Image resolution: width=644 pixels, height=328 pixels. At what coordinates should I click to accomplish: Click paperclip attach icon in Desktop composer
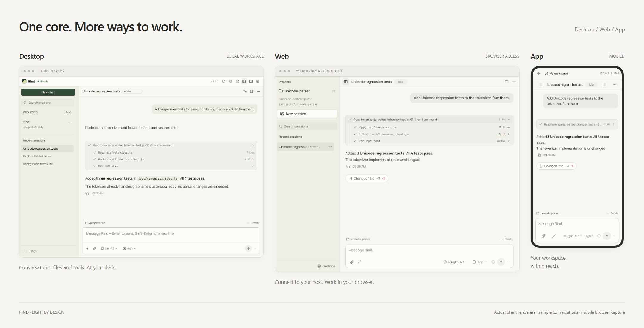pyautogui.click(x=95, y=249)
